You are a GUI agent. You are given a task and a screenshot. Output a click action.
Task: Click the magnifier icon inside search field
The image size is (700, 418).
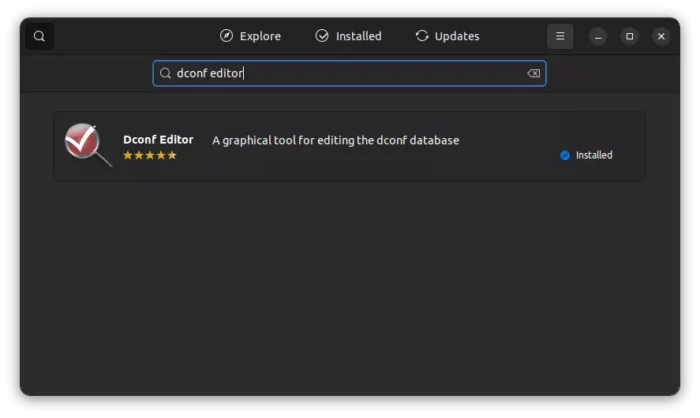click(x=165, y=73)
